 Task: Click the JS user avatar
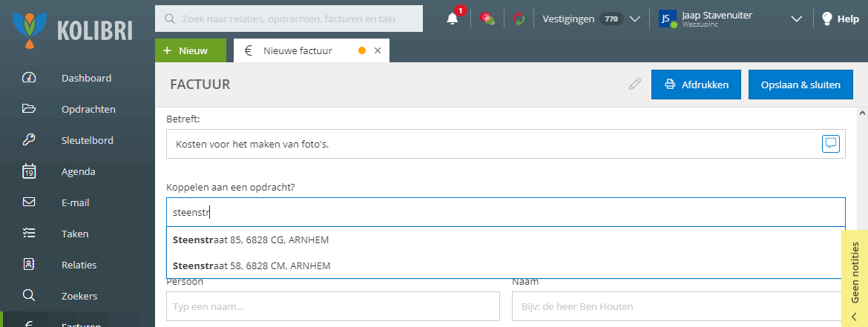click(668, 19)
